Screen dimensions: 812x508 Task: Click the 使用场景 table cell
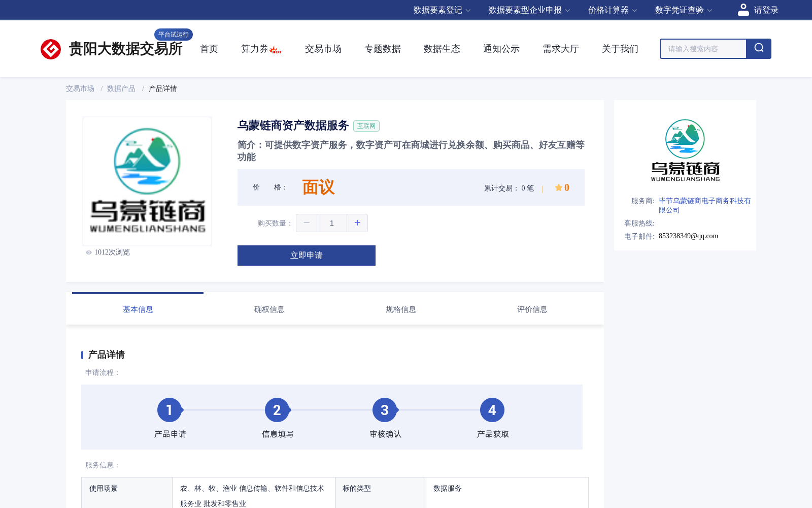pyautogui.click(x=127, y=493)
